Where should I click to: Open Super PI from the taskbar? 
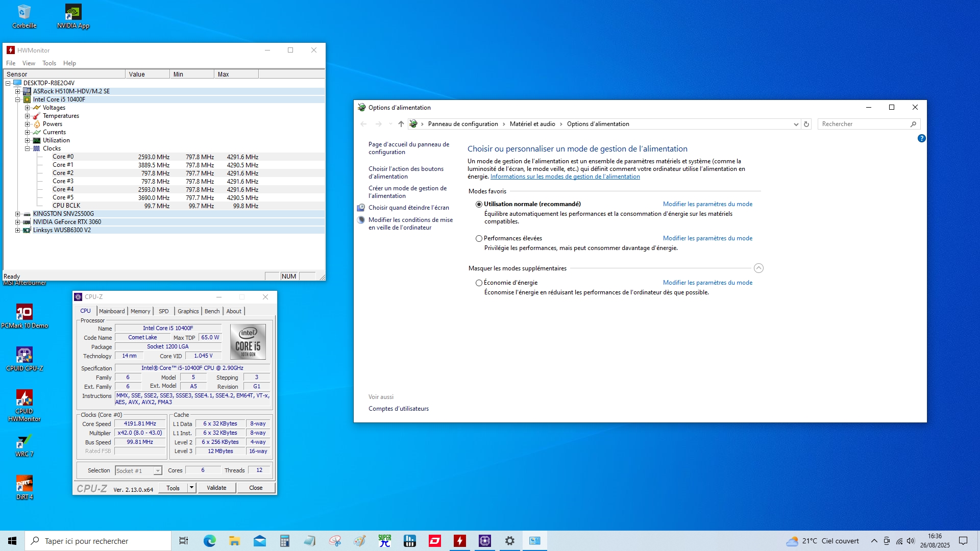point(384,541)
